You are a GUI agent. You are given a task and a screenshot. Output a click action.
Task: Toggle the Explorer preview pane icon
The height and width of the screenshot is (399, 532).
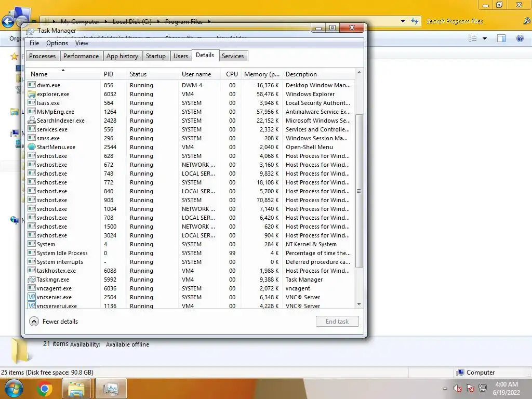click(501, 38)
